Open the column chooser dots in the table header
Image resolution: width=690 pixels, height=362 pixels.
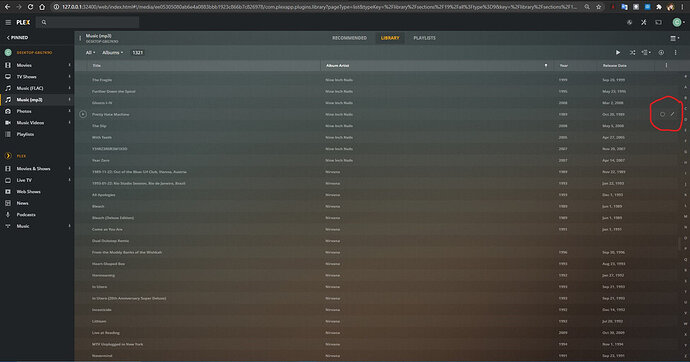[666, 66]
